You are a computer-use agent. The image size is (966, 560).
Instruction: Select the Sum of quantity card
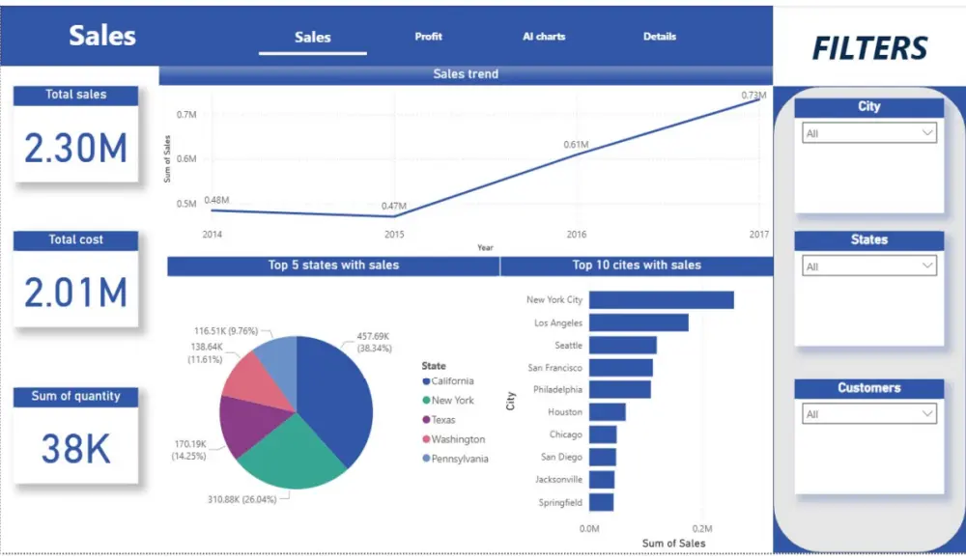pyautogui.click(x=75, y=434)
